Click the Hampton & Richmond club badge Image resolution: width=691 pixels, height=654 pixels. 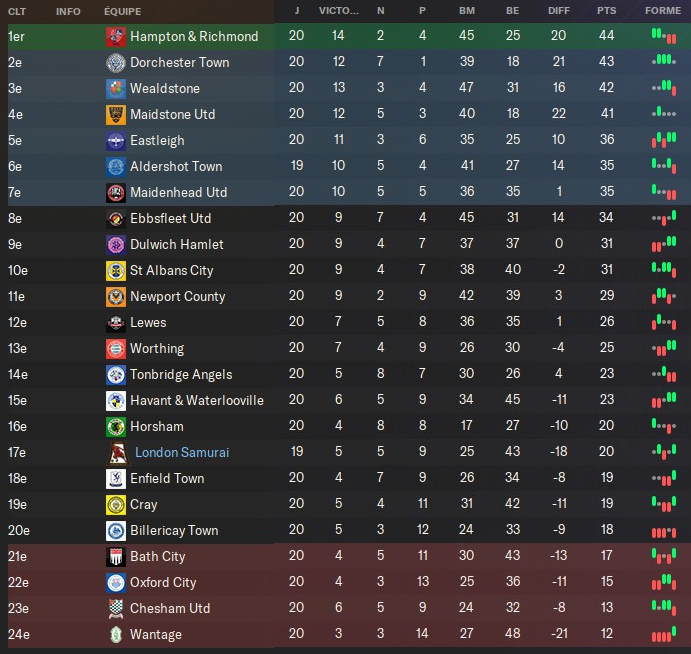116,37
